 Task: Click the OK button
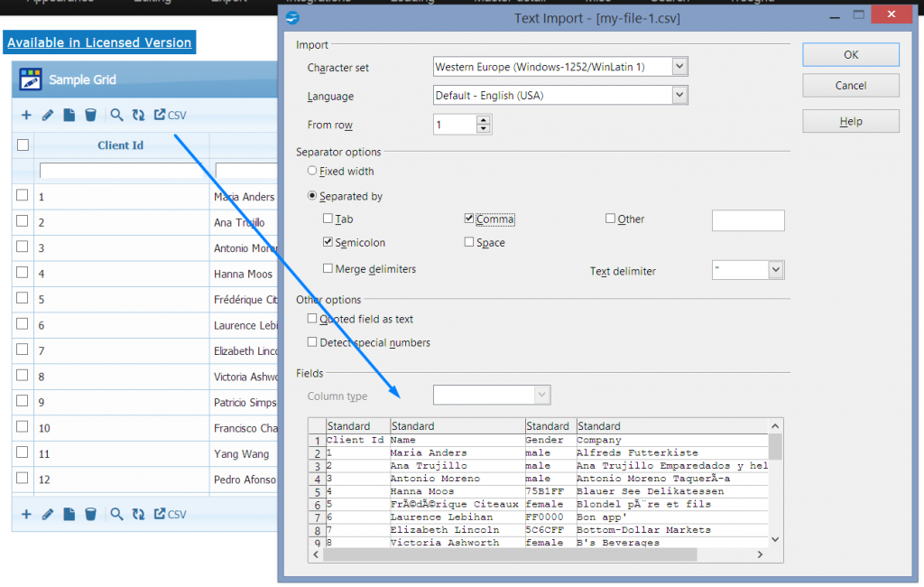coord(849,55)
